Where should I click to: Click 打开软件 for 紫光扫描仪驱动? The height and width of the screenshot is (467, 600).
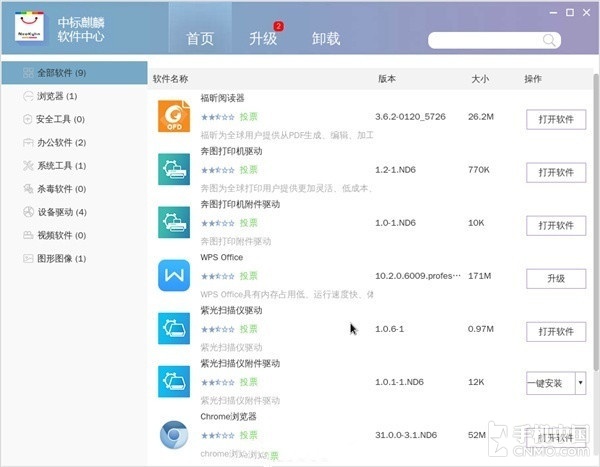click(556, 332)
